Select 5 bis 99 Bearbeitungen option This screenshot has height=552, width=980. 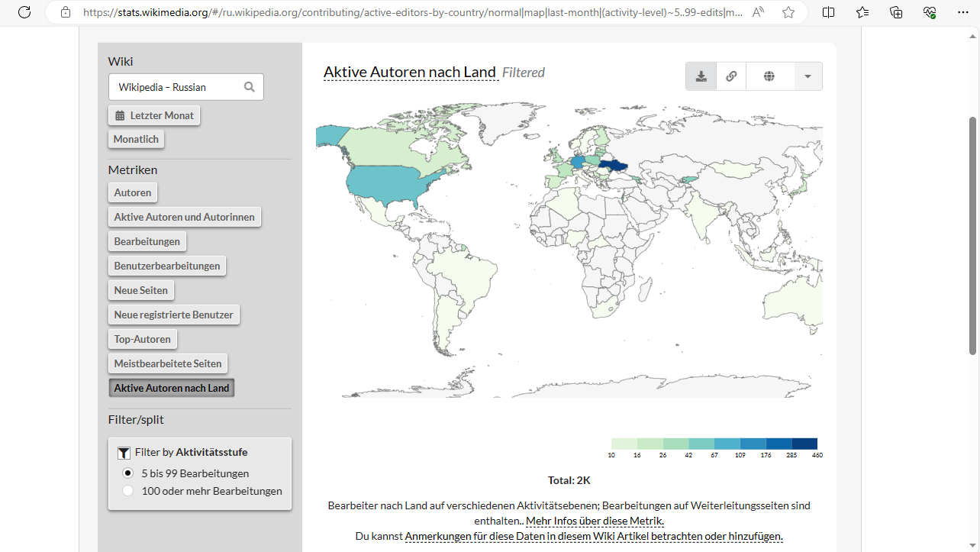(128, 473)
